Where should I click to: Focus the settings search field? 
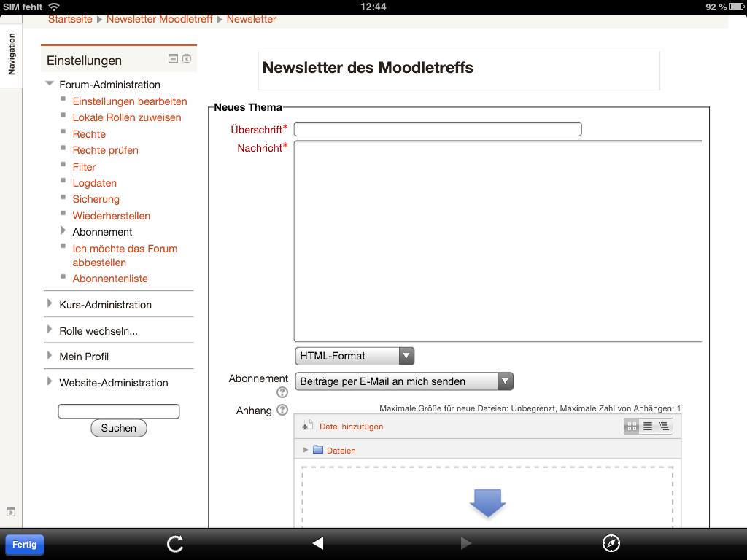click(x=119, y=411)
